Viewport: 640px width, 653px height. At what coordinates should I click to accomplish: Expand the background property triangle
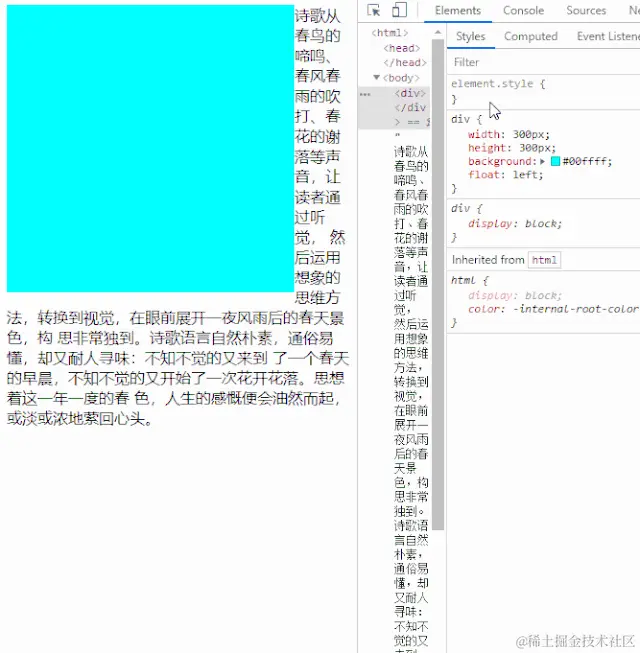click(x=543, y=161)
